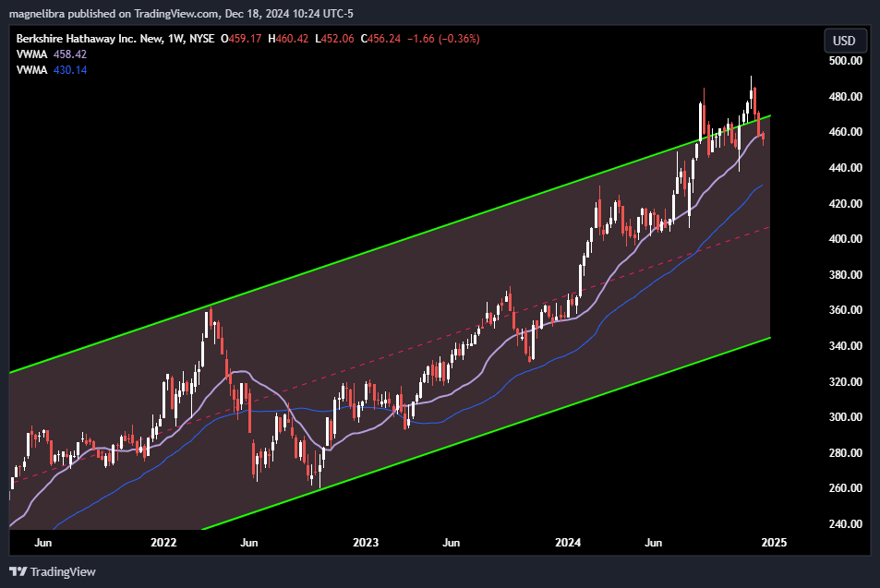Click the first VWMA indicator value 458.42
The height and width of the screenshot is (588, 880).
pyautogui.click(x=70, y=54)
